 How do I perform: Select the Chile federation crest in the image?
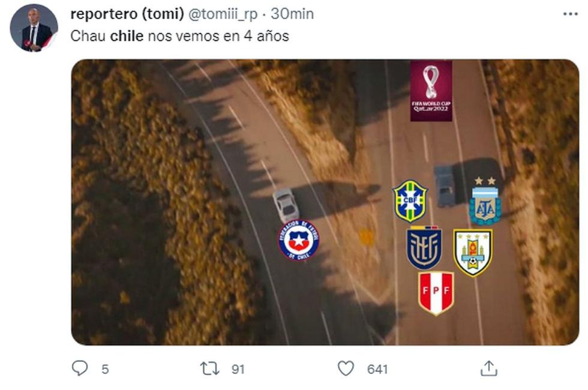pyautogui.click(x=299, y=241)
